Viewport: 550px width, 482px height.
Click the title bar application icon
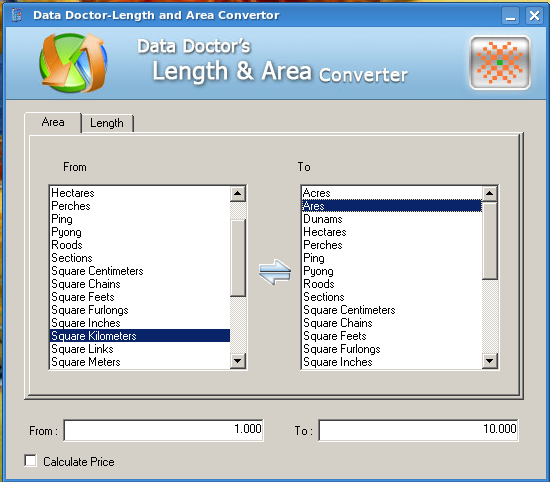coord(16,15)
